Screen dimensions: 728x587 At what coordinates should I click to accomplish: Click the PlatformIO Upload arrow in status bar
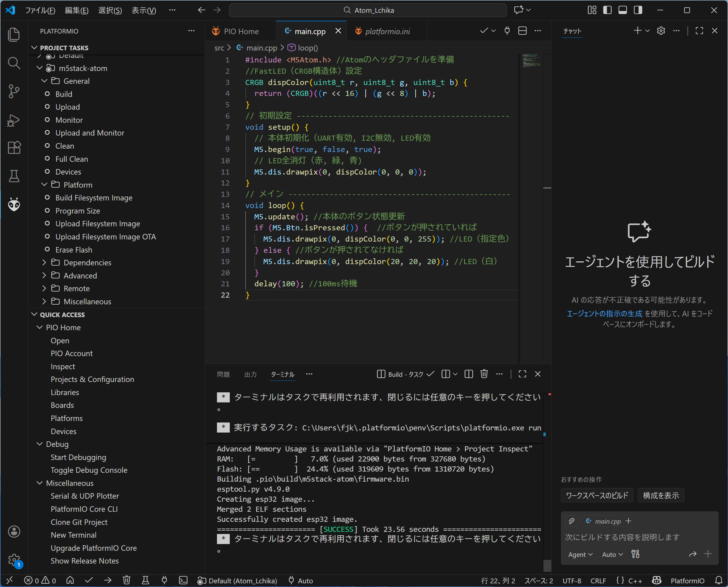click(108, 580)
